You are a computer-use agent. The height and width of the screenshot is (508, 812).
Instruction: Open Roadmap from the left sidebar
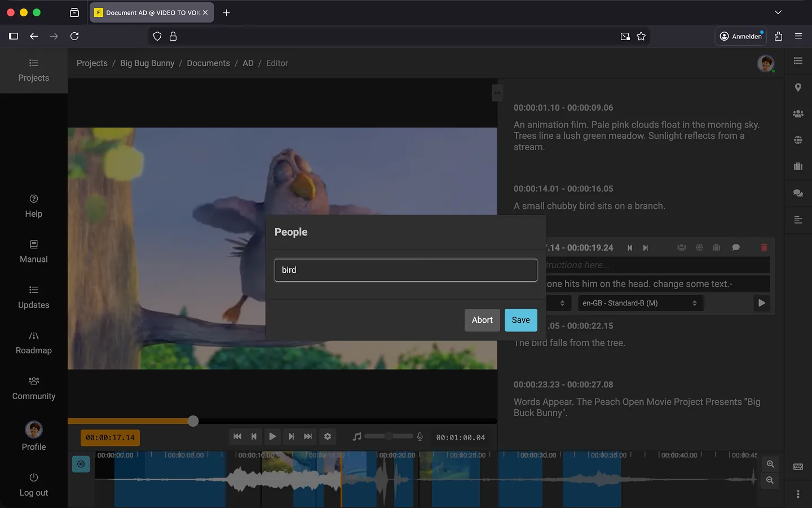34,343
